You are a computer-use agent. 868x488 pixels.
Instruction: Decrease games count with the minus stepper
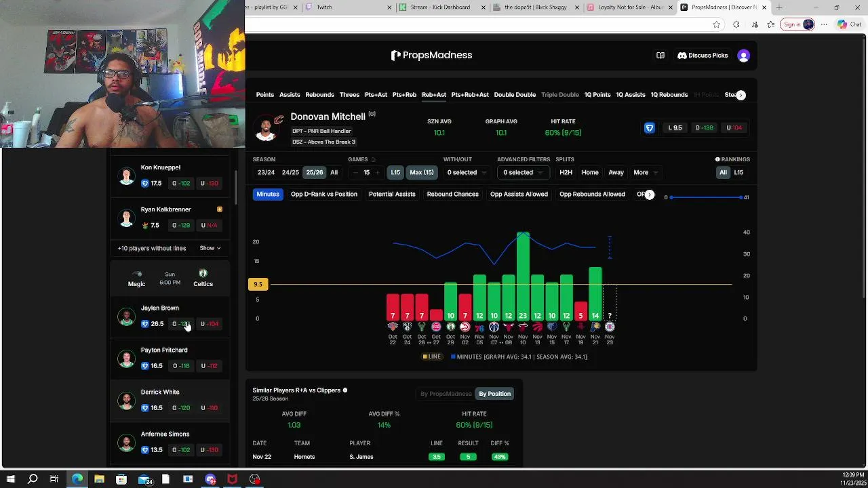point(355,173)
